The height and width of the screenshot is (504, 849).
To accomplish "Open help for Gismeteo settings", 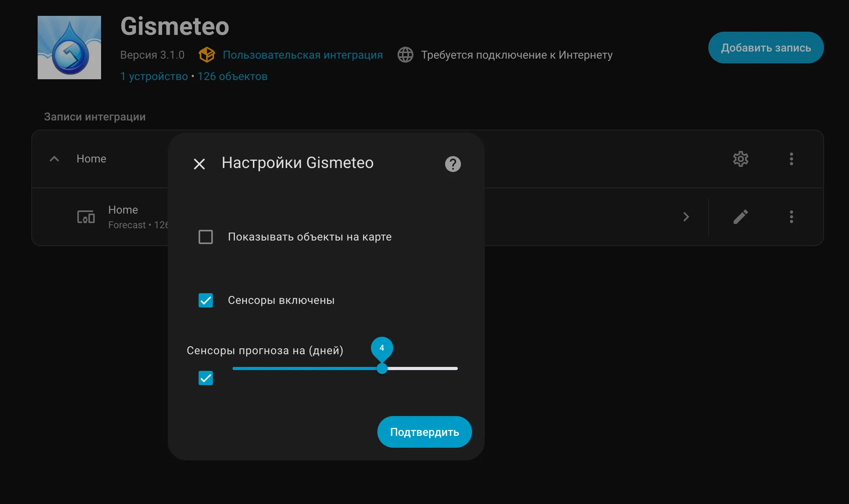I will (x=453, y=164).
